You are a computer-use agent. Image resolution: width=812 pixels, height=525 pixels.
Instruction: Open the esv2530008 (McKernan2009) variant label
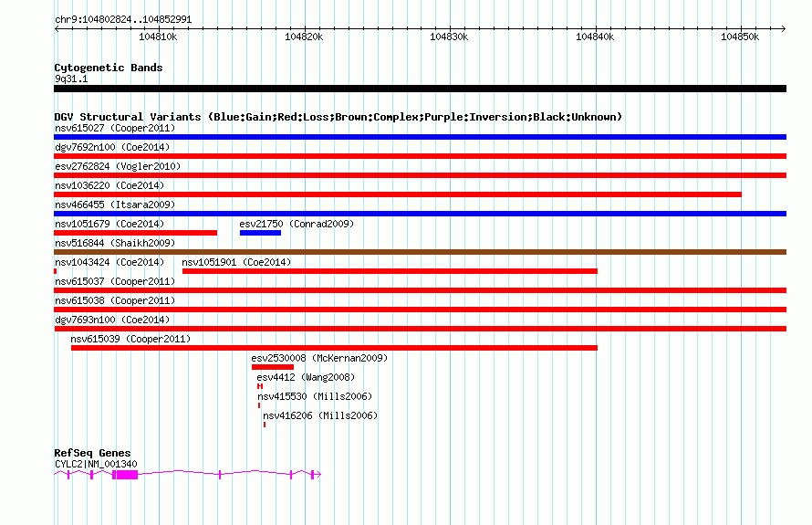pyautogui.click(x=319, y=358)
